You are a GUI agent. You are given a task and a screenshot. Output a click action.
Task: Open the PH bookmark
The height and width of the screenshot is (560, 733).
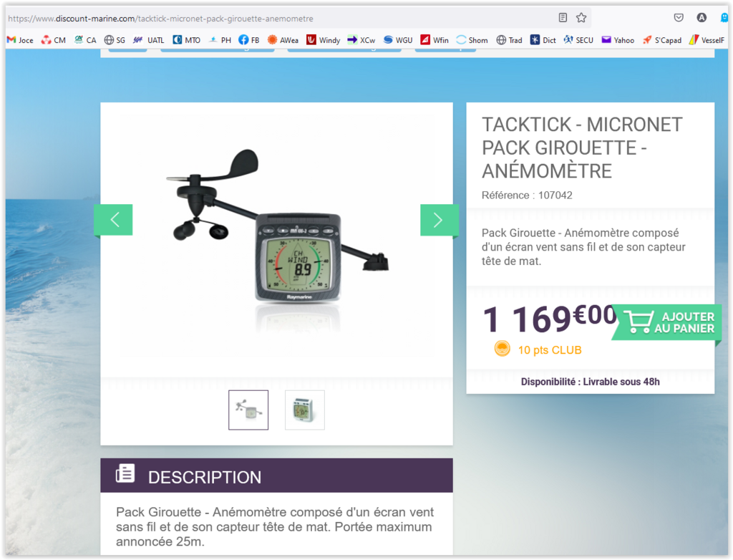(220, 40)
